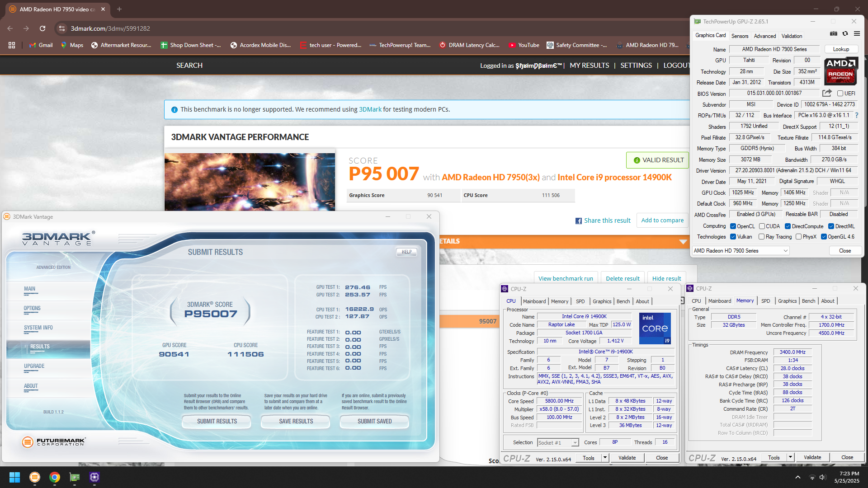
Task: Open MY RESULTS on the 3DMark site
Action: click(x=589, y=66)
